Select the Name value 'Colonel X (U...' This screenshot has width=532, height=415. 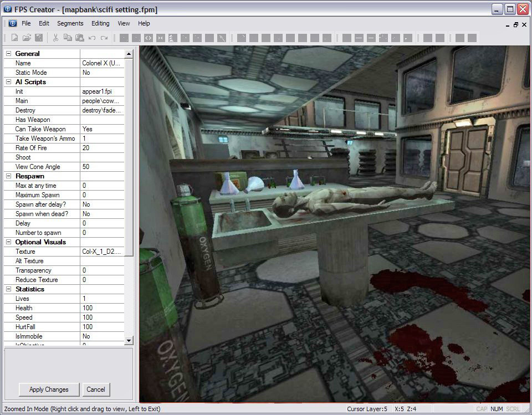tap(102, 63)
